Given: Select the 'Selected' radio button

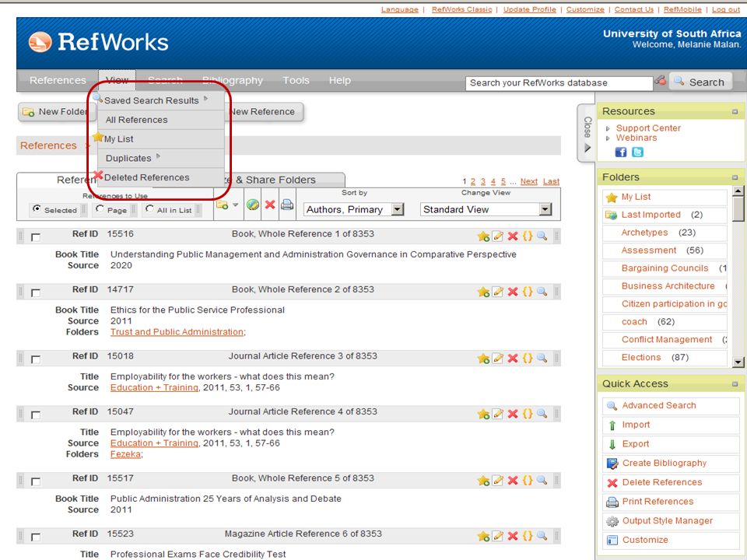Looking at the screenshot, I should click(37, 209).
